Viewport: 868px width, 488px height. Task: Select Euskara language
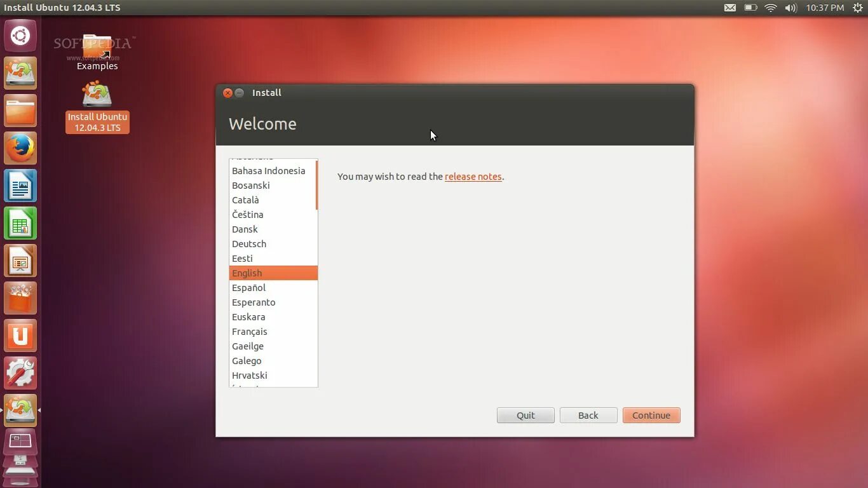273,317
